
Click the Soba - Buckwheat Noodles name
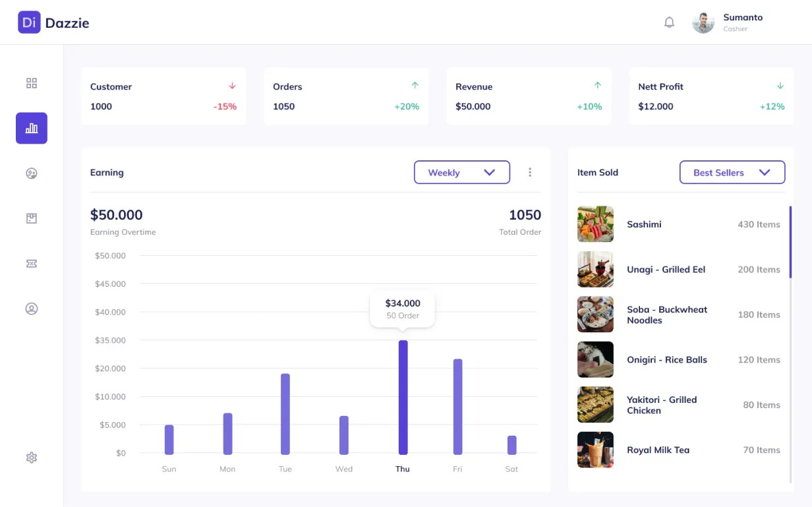667,314
